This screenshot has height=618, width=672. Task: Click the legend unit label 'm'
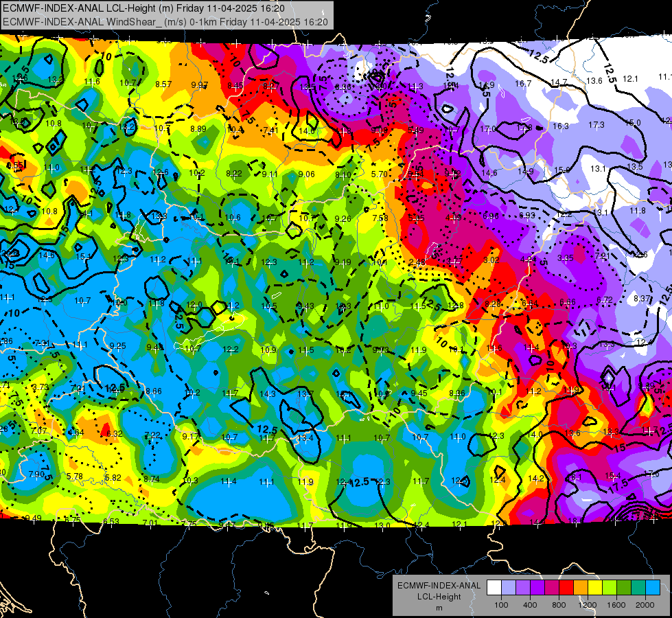click(x=439, y=608)
